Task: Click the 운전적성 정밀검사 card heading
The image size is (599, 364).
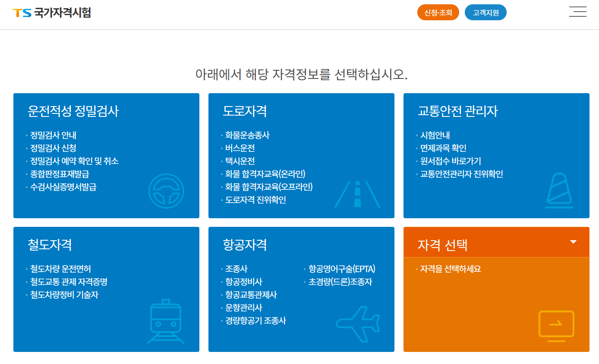Action: pyautogui.click(x=73, y=111)
